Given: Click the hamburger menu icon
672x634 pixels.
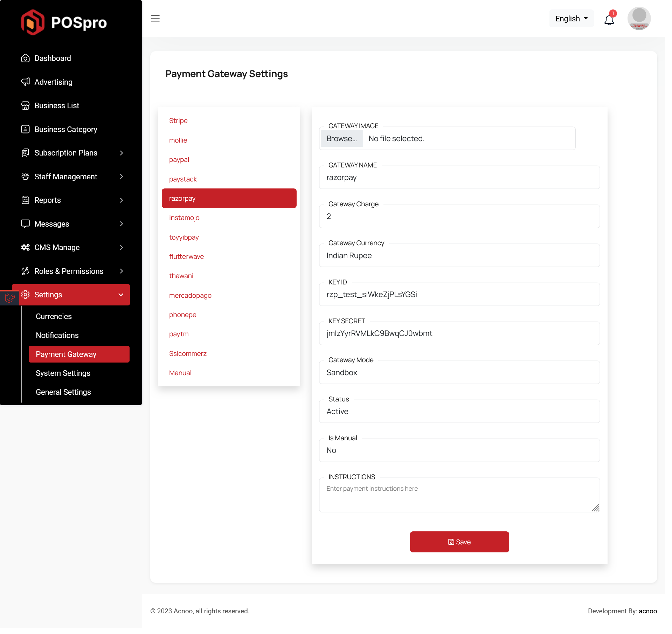Looking at the screenshot, I should 155,18.
